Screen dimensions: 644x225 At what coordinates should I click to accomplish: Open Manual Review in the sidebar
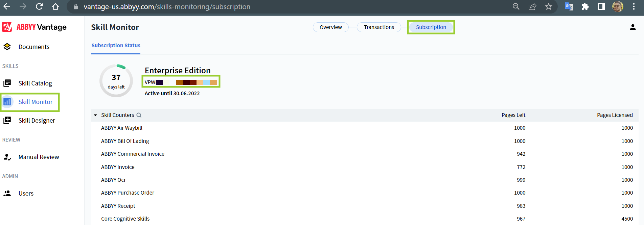coord(39,157)
